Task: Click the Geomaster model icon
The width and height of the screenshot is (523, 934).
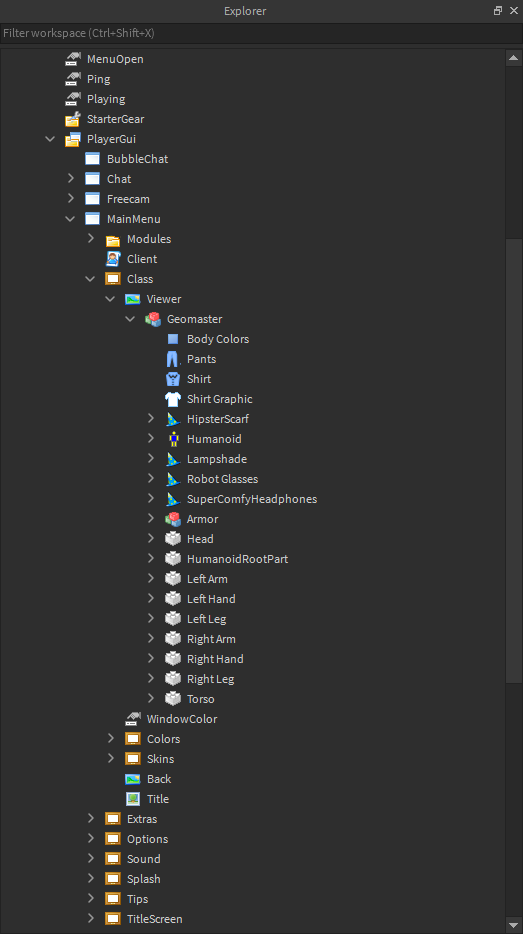Action: coord(152,319)
